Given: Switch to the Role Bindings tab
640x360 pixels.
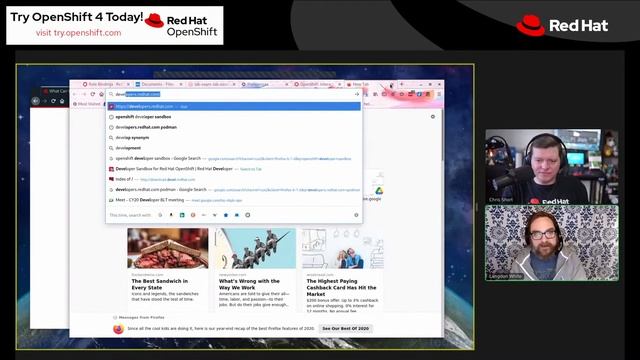Looking at the screenshot, I should pyautogui.click(x=105, y=84).
